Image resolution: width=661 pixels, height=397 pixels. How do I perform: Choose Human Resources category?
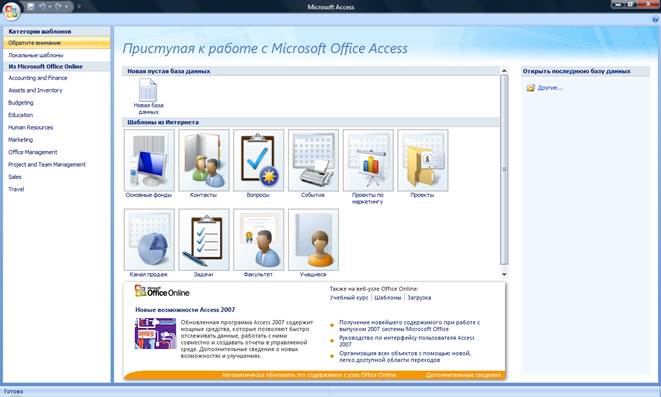pos(30,127)
